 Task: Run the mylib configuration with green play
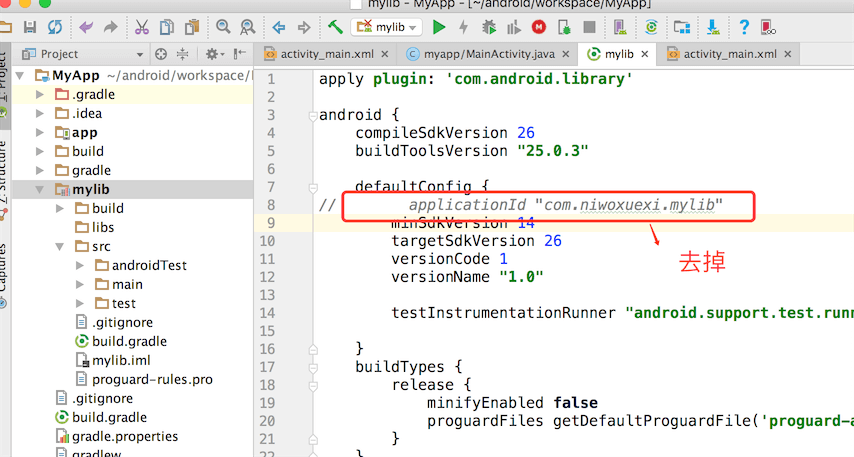pyautogui.click(x=438, y=27)
